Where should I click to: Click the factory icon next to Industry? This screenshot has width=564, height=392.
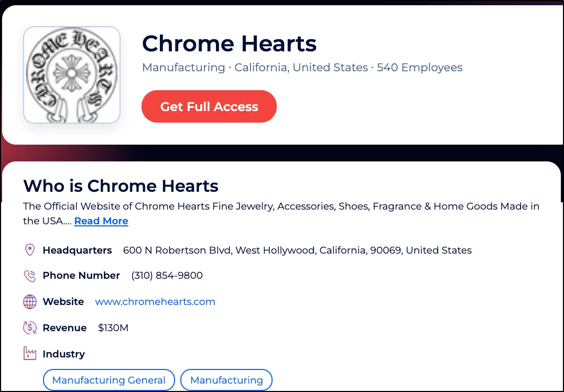coord(30,353)
